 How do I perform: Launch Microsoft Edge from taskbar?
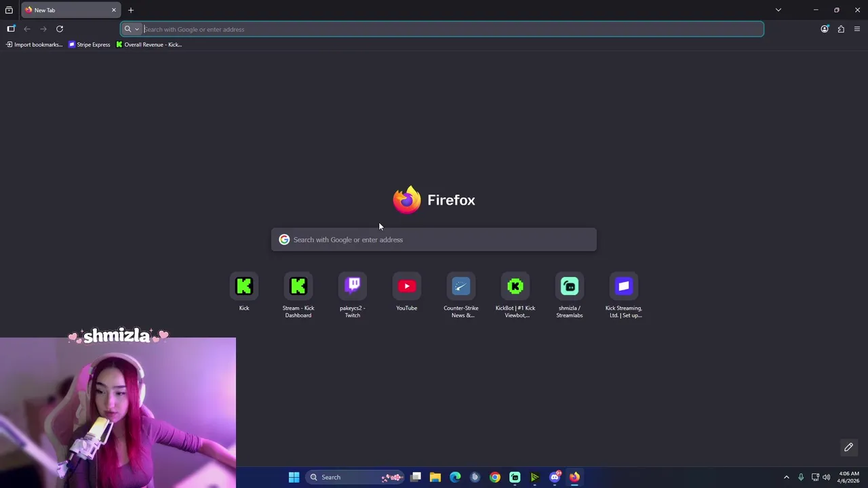[x=455, y=477]
